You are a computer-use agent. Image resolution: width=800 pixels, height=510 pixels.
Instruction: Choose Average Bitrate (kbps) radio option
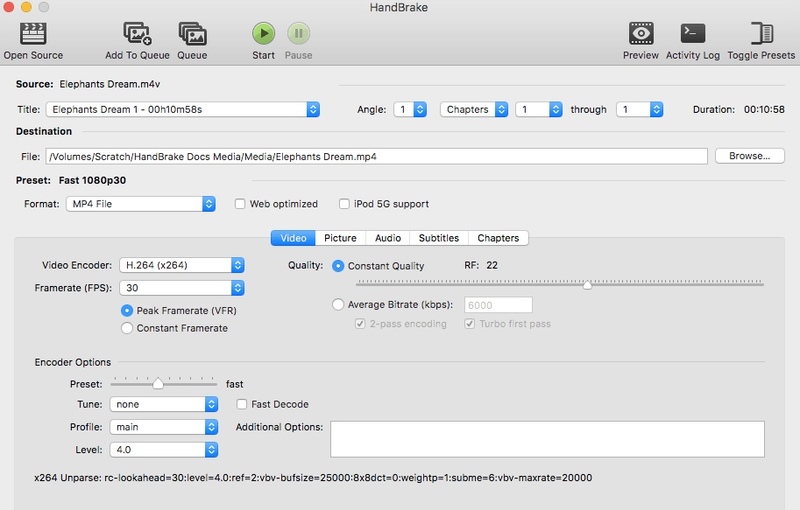click(x=339, y=304)
